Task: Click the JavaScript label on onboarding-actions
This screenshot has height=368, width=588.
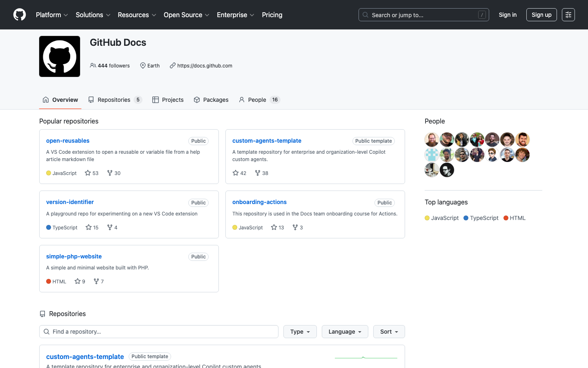Action: (x=251, y=227)
